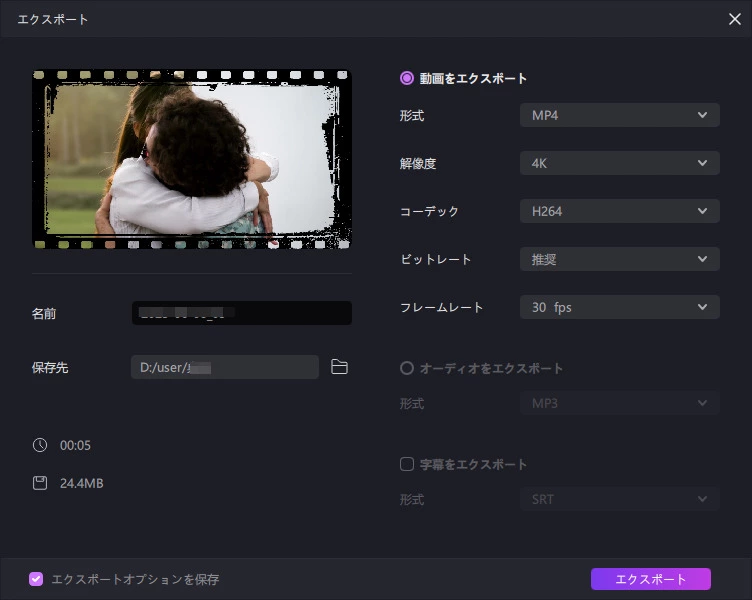Viewport: 752px width, 600px height.
Task: Expand the 30 fps frame rate dropdown
Action: (x=620, y=307)
